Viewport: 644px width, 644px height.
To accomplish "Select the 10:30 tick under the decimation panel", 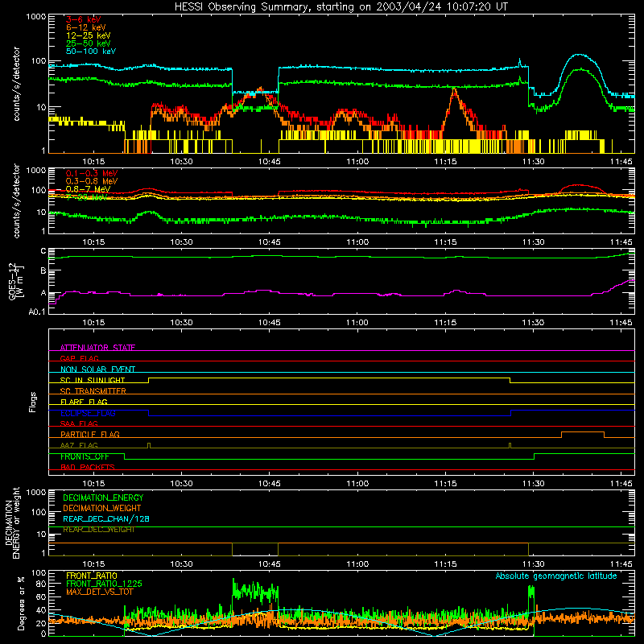I will click(181, 564).
